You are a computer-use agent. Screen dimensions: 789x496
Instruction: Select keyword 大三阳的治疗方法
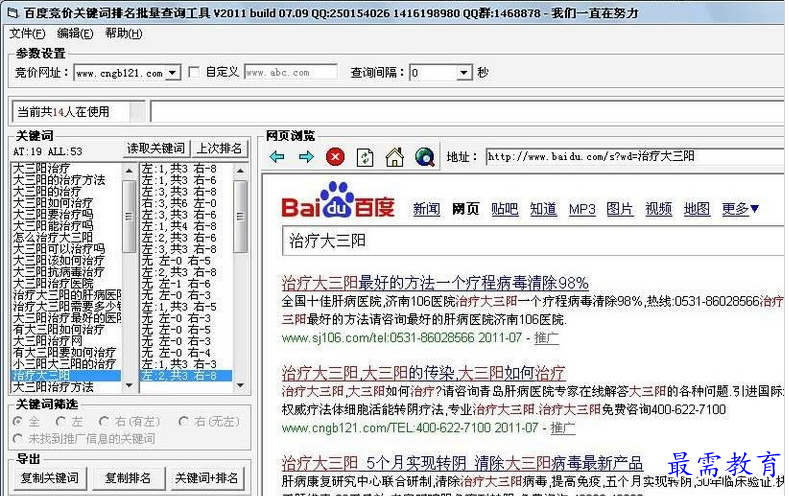click(x=58, y=180)
